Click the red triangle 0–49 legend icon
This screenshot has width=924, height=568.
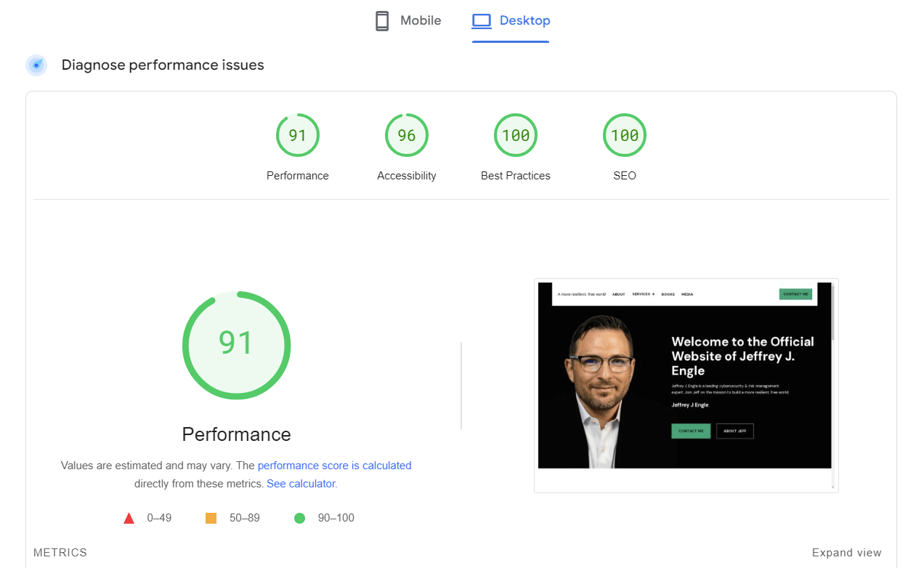(129, 518)
